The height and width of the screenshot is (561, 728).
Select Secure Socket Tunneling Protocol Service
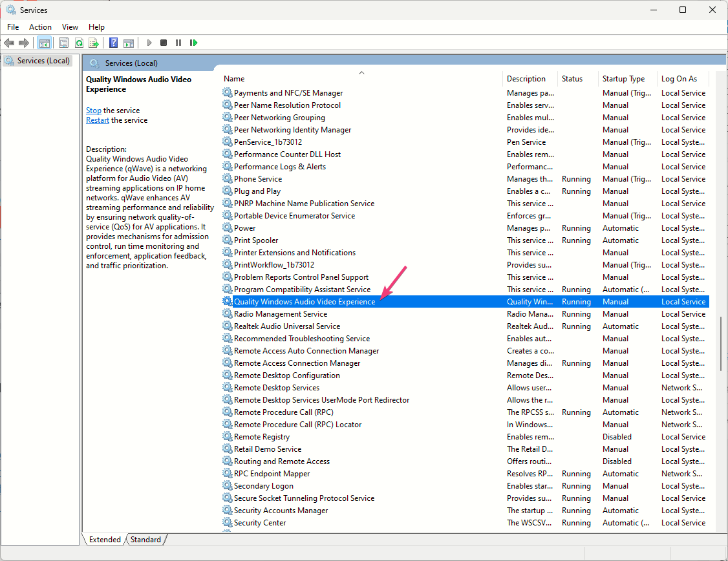click(x=466, y=498)
